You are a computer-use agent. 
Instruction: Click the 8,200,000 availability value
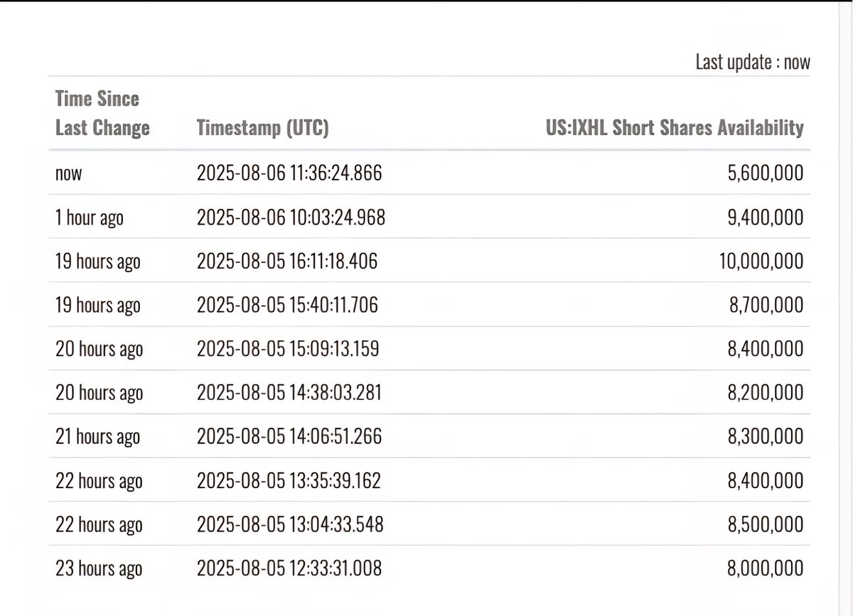(766, 393)
